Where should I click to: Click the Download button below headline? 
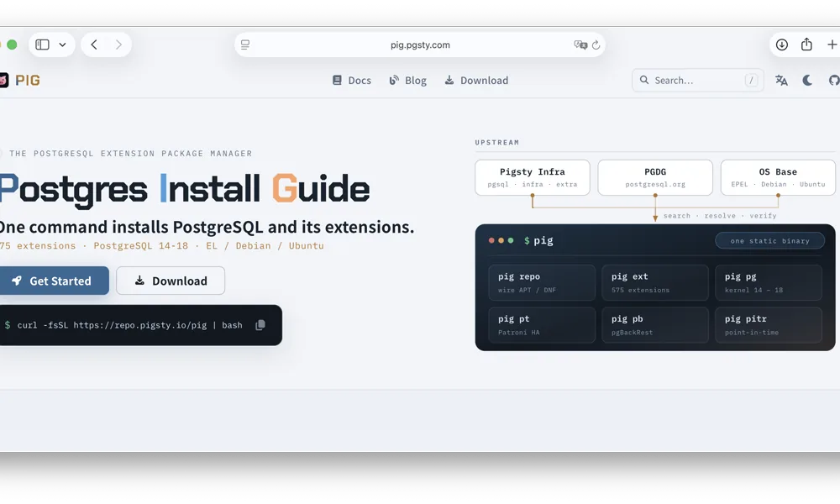(x=171, y=281)
